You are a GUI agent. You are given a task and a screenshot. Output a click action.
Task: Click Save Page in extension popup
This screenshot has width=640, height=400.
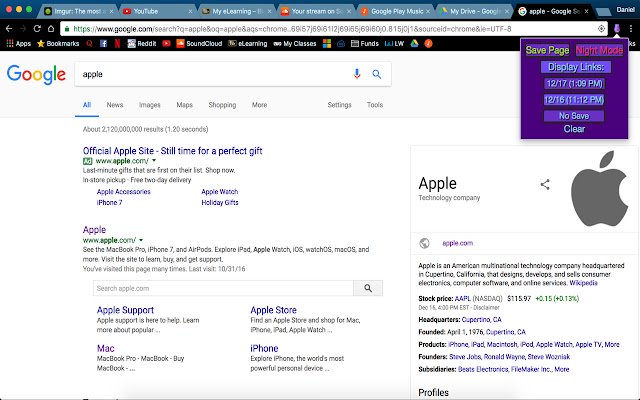point(547,50)
